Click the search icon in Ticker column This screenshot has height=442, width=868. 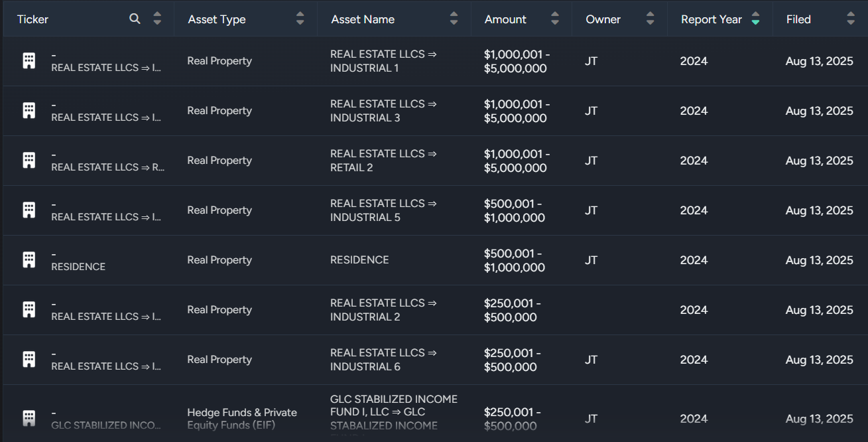tap(135, 19)
